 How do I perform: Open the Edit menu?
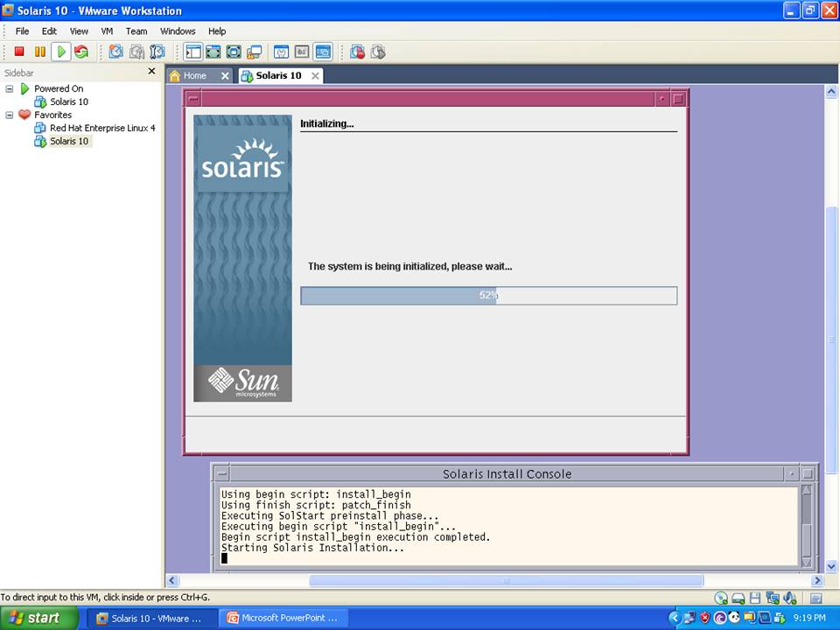point(49,31)
